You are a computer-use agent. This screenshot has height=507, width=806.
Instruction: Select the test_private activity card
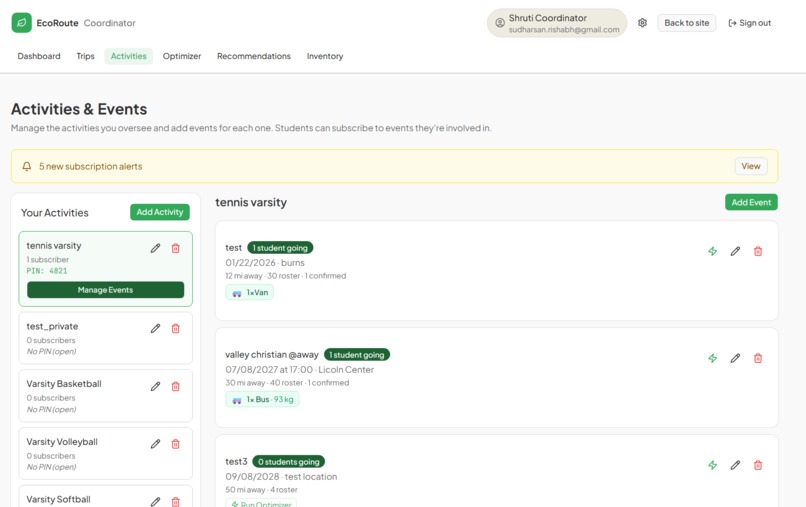pos(105,338)
